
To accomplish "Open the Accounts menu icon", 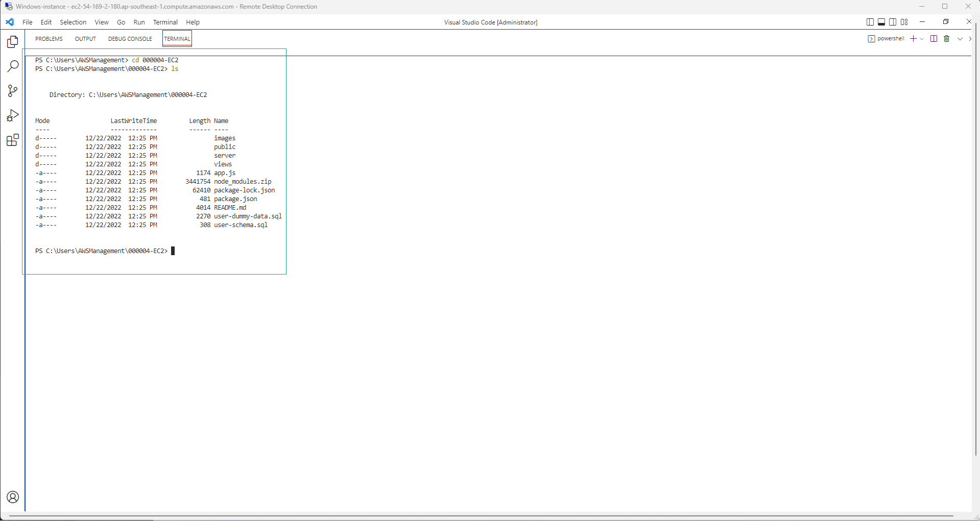I will (x=13, y=497).
